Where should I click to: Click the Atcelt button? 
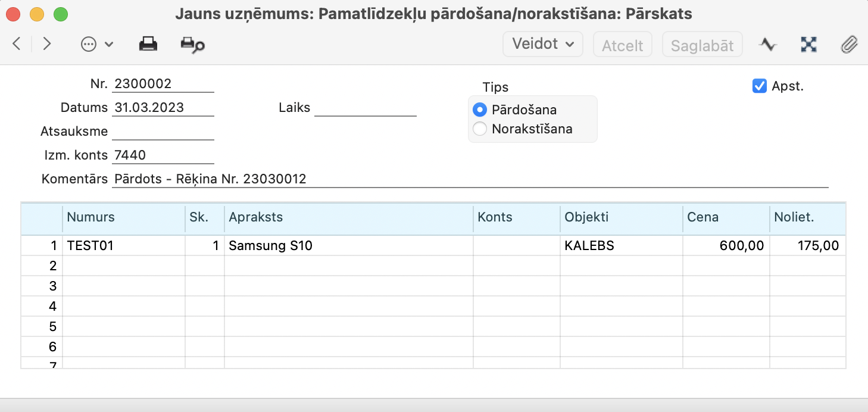pos(622,45)
